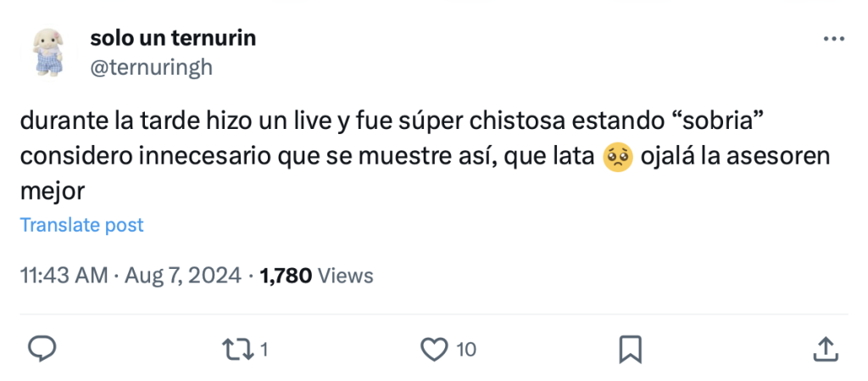Open the share icon menu

(x=825, y=349)
